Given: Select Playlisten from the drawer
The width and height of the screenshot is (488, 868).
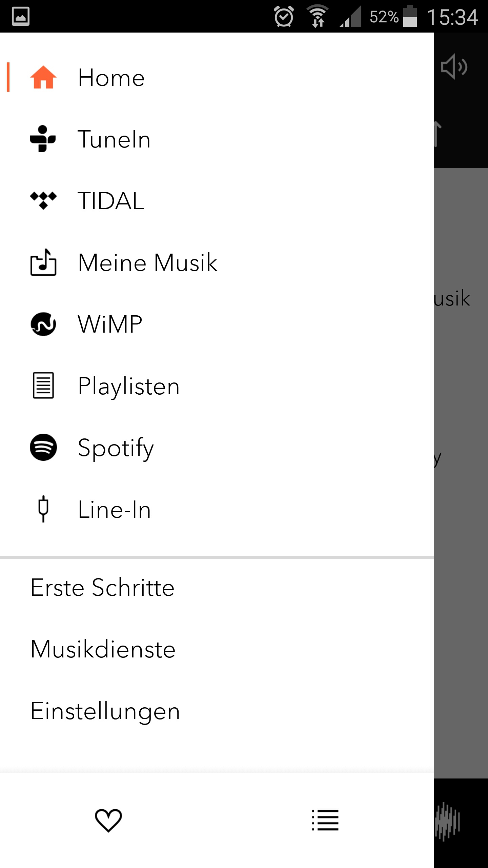Looking at the screenshot, I should pyautogui.click(x=217, y=386).
